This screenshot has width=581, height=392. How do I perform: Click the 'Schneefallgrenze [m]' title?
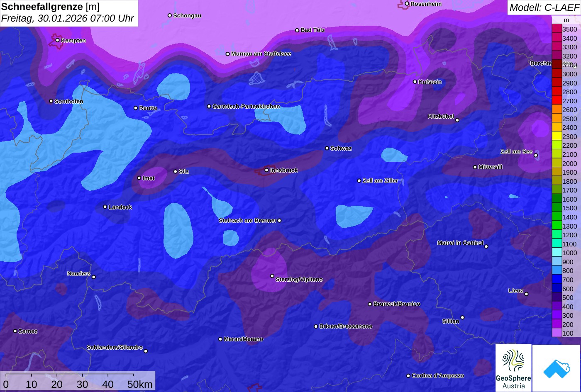[x=50, y=7]
